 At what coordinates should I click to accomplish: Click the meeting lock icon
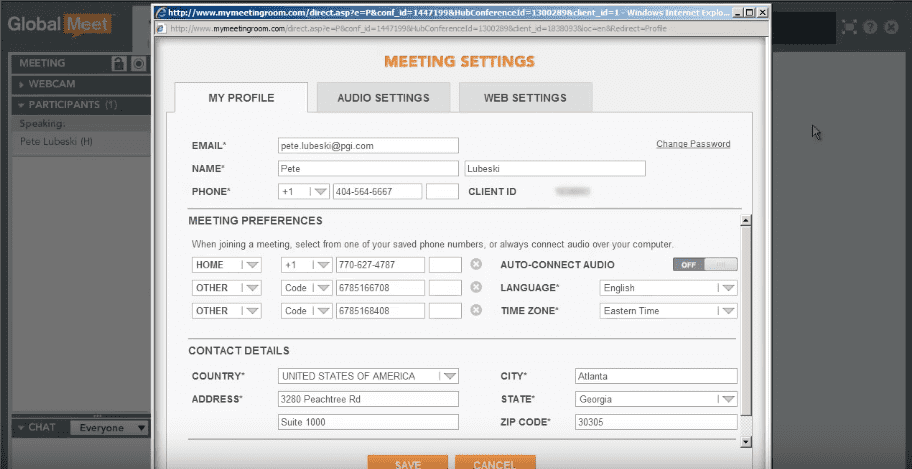tap(119, 64)
